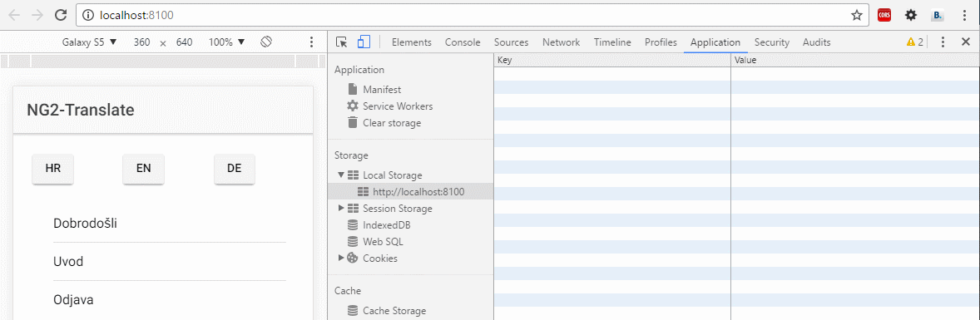Image resolution: width=980 pixels, height=320 pixels.
Task: Click the Uvod list item
Action: (x=170, y=261)
